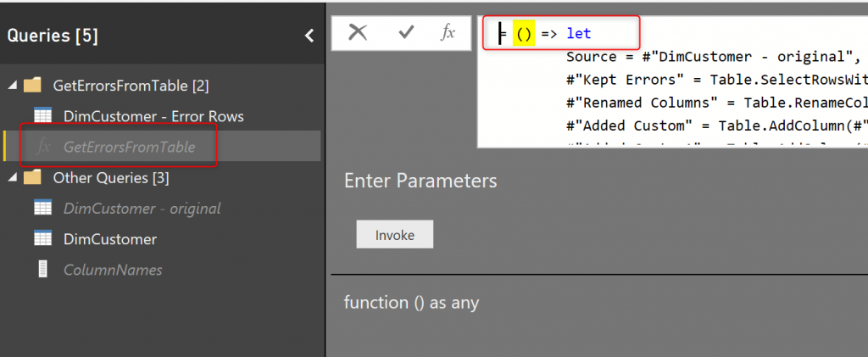This screenshot has width=868, height=357.
Task: Collapse the Queries pane using the chevron
Action: pyautogui.click(x=309, y=36)
